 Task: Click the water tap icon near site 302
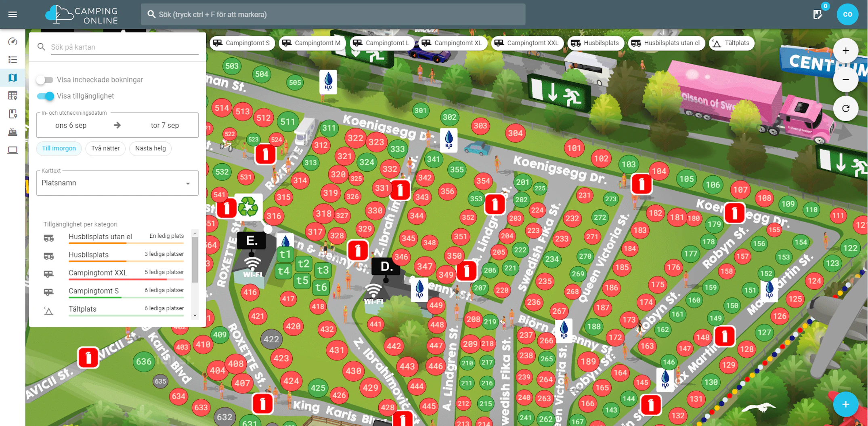[449, 139]
